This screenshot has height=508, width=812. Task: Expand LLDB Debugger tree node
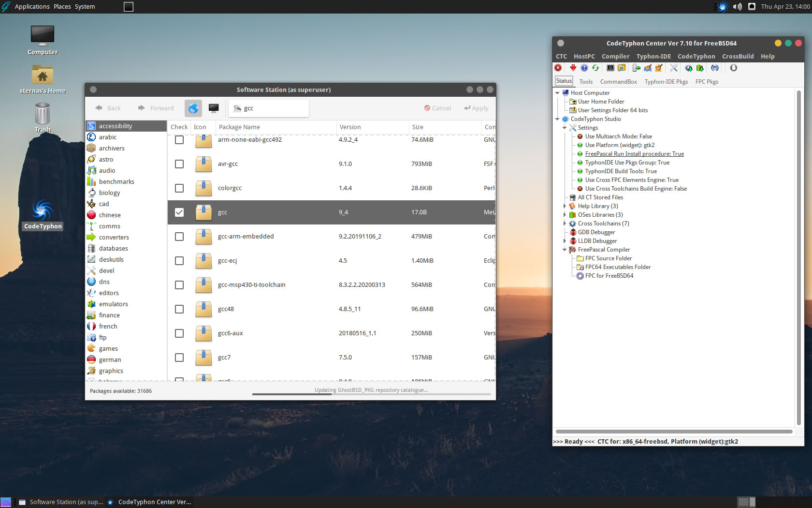click(x=565, y=241)
